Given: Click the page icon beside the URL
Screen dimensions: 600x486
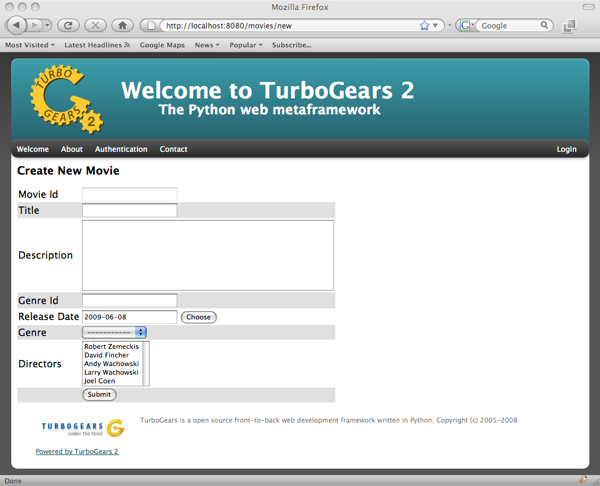Looking at the screenshot, I should click(152, 26).
